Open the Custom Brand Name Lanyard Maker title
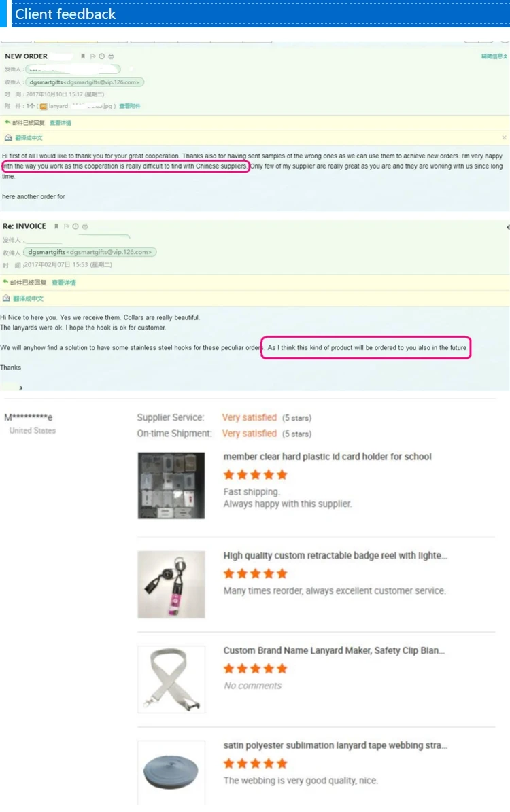The width and height of the screenshot is (510, 812). [334, 650]
